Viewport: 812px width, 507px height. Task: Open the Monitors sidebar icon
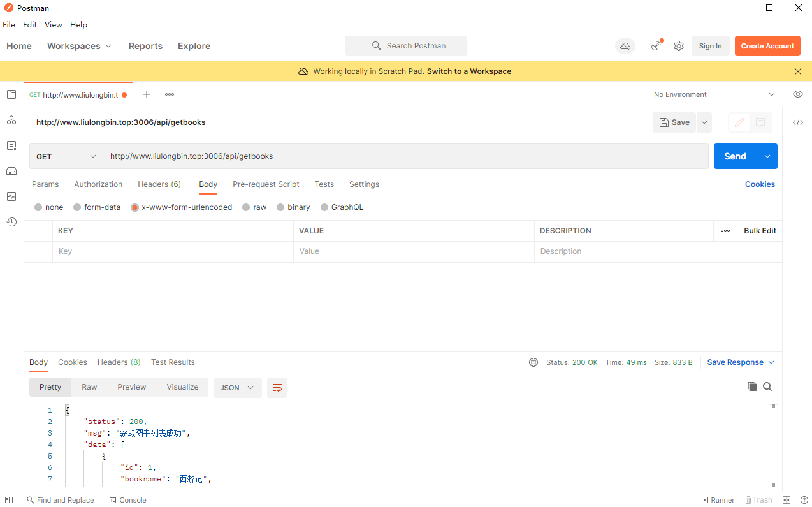[x=11, y=196]
